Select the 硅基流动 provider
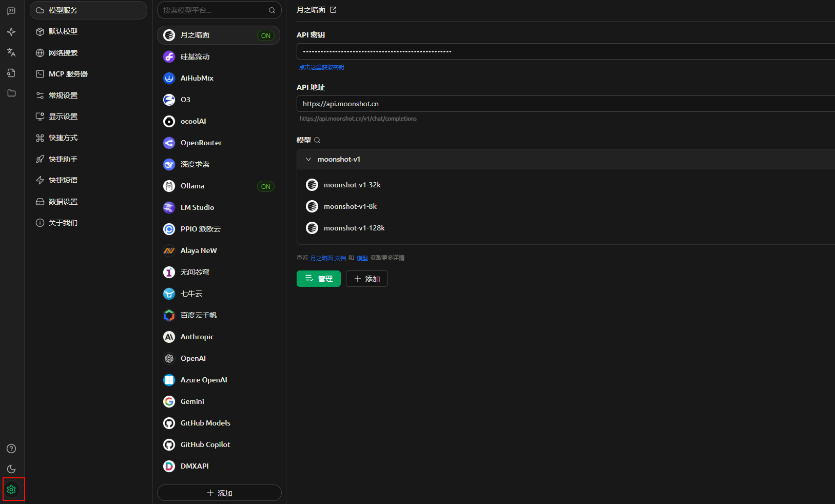Screen dimensions: 835x504 click(x=219, y=56)
